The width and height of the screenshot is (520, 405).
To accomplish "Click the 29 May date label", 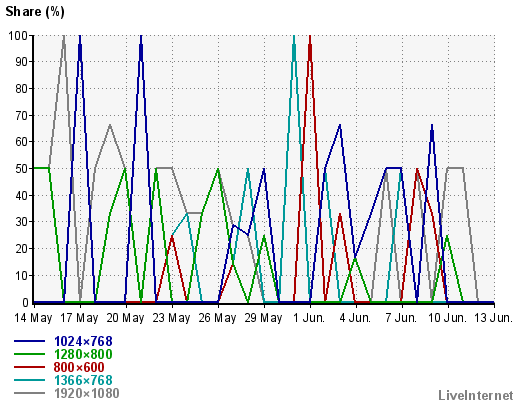I will [x=263, y=318].
